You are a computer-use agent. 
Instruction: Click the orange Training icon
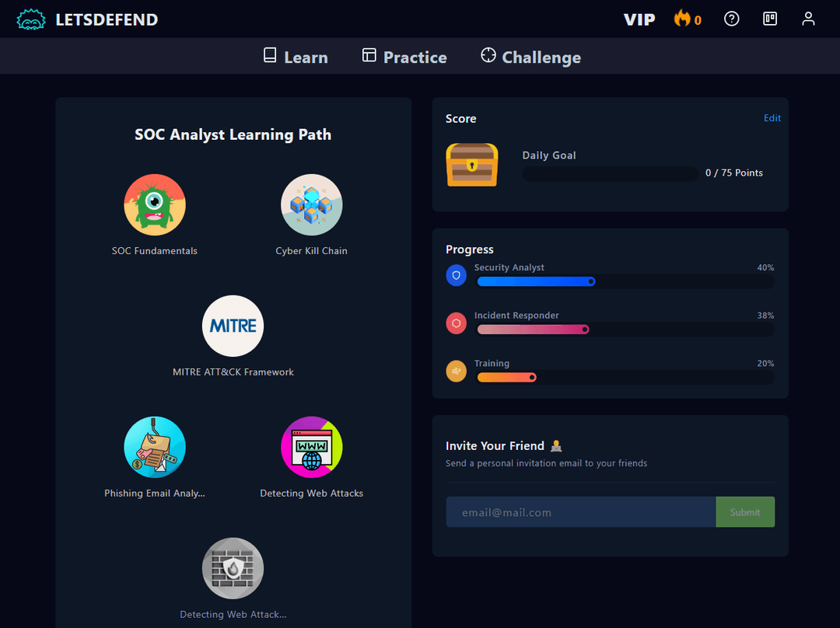pyautogui.click(x=456, y=371)
